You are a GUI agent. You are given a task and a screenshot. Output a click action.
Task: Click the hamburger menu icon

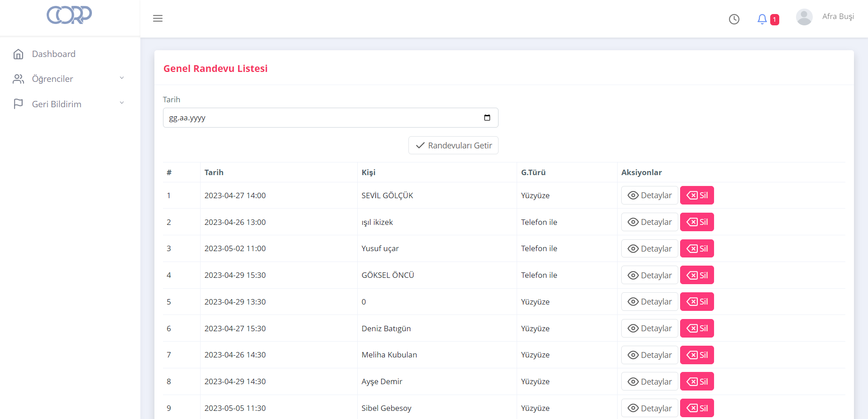point(158,19)
